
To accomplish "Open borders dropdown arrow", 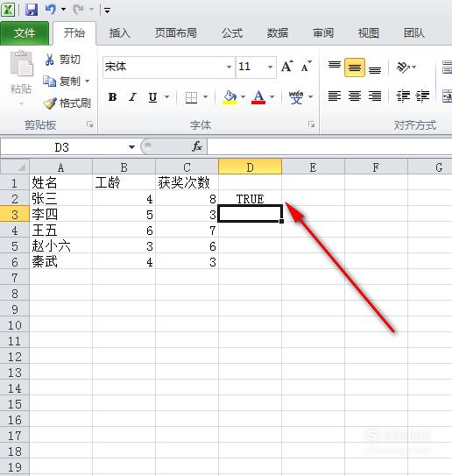I will (x=205, y=97).
